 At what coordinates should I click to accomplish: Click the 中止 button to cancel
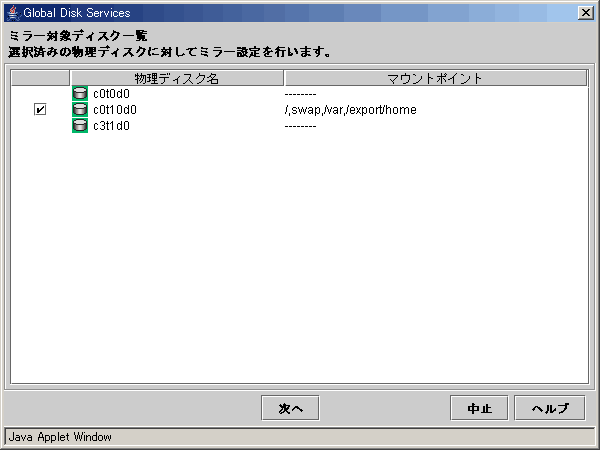tap(479, 408)
